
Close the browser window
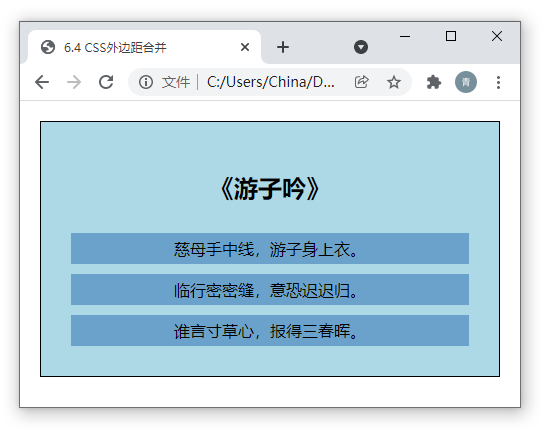click(x=497, y=36)
